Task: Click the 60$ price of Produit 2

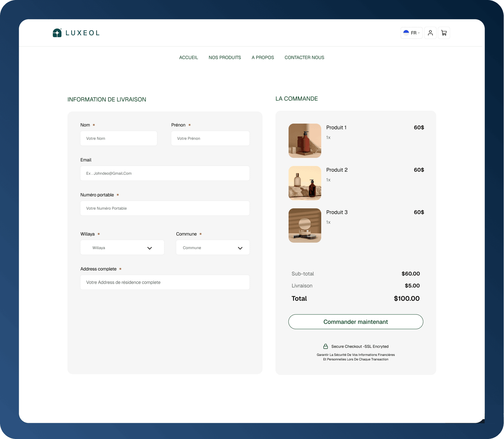Action: pyautogui.click(x=419, y=170)
